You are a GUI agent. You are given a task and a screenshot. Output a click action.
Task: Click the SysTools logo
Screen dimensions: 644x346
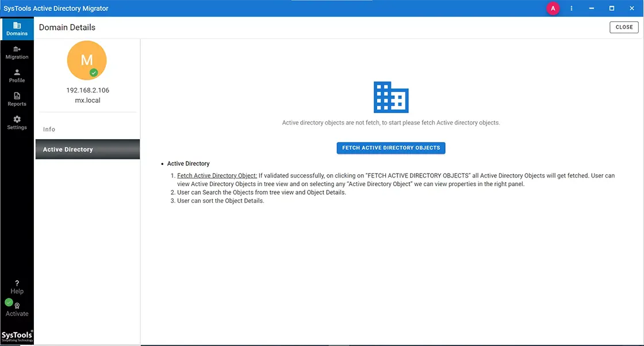[x=17, y=336]
